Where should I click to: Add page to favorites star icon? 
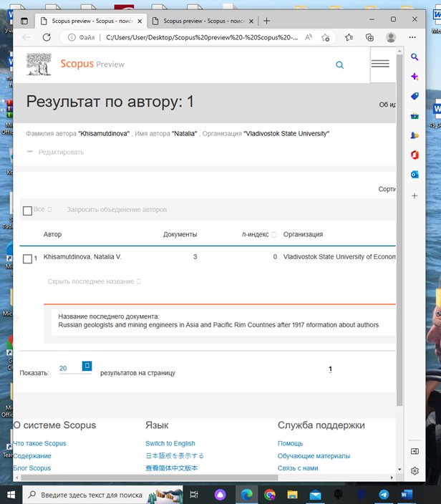326,37
